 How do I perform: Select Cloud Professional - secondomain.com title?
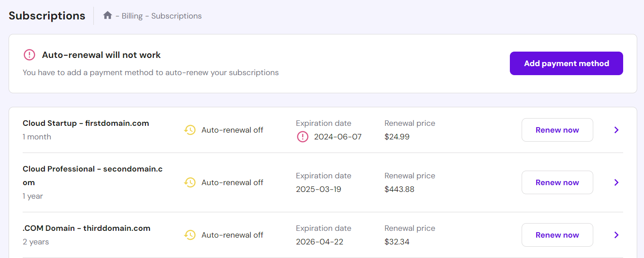(x=92, y=169)
